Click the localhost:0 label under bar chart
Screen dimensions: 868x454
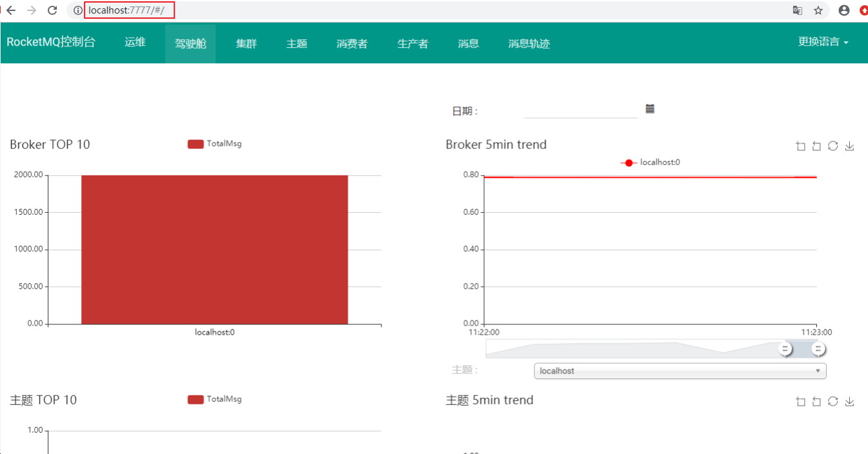pyautogui.click(x=214, y=332)
